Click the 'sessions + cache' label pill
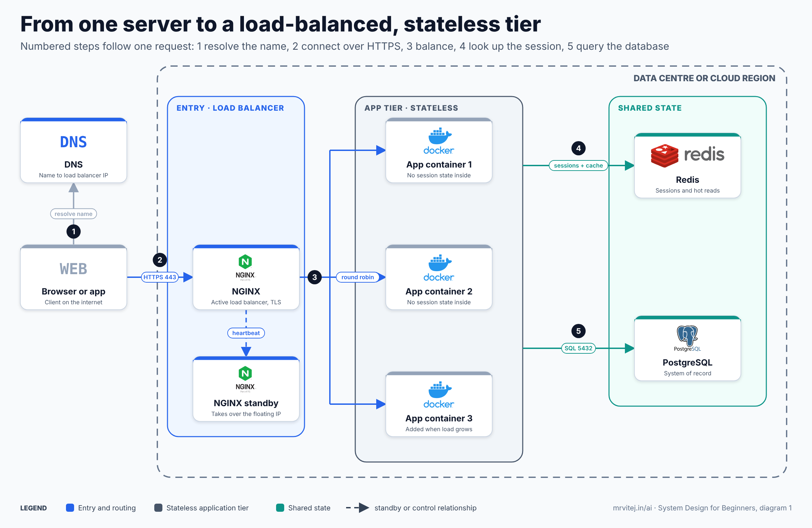 click(578, 165)
